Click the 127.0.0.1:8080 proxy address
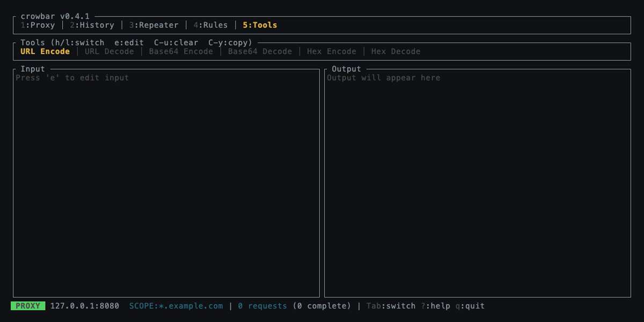Screen dimensions: 644x322 pos(85,306)
